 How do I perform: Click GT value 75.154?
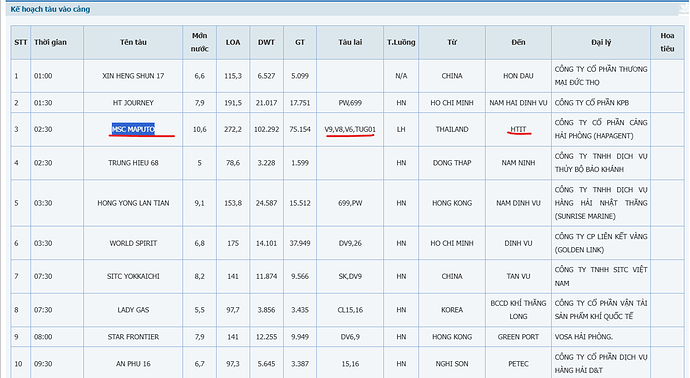tap(300, 129)
